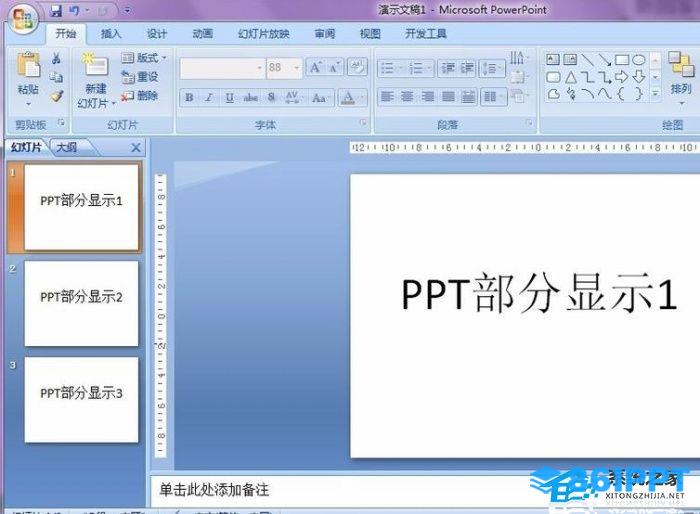
Task: Open the 排列 arrange menu
Action: pyautogui.click(x=681, y=78)
